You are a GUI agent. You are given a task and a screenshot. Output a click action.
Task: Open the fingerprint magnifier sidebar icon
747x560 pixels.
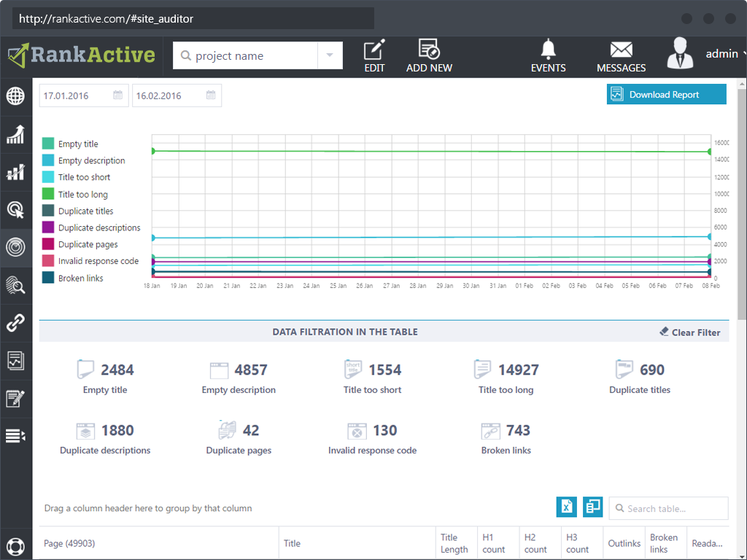(x=16, y=285)
